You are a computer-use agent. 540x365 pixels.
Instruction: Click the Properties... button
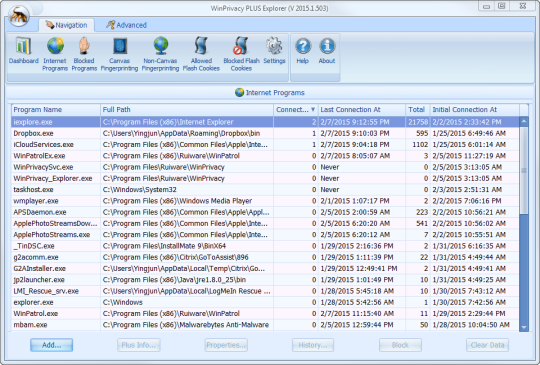(226, 345)
